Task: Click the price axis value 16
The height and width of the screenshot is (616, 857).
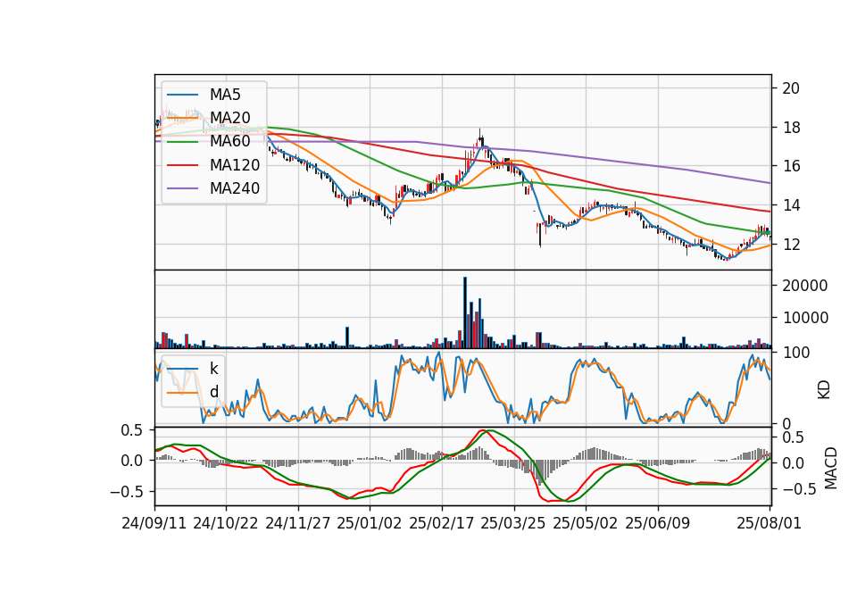Action: click(x=791, y=166)
